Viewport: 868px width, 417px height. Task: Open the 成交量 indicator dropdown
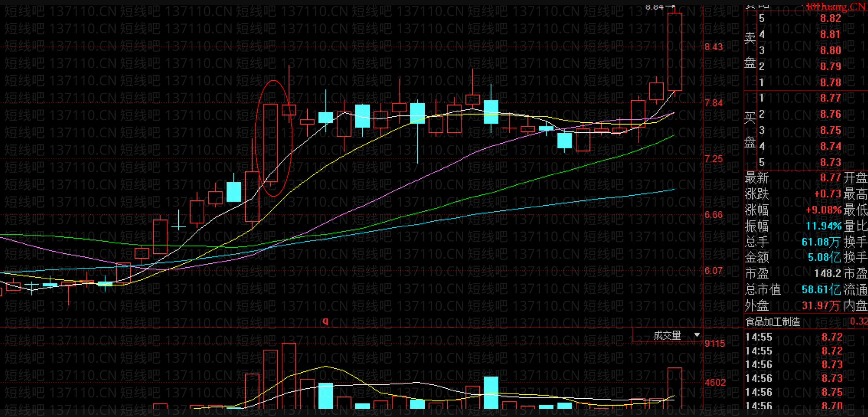667,335
